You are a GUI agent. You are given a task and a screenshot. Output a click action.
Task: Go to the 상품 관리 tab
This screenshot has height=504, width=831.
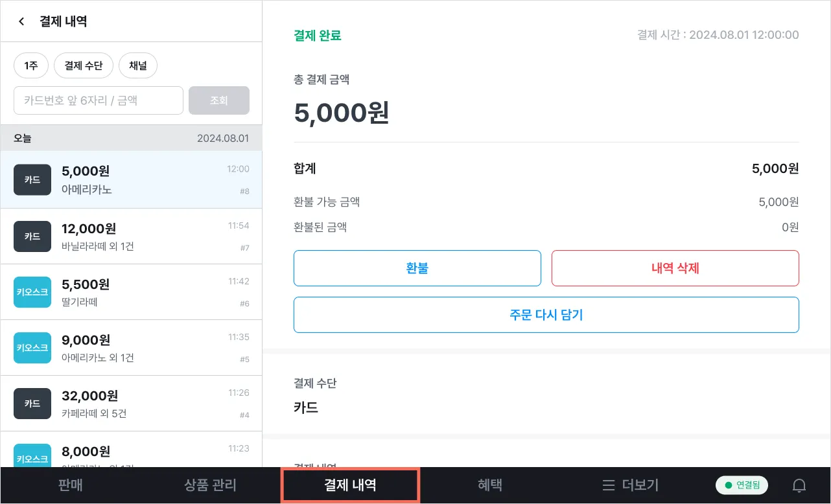210,485
